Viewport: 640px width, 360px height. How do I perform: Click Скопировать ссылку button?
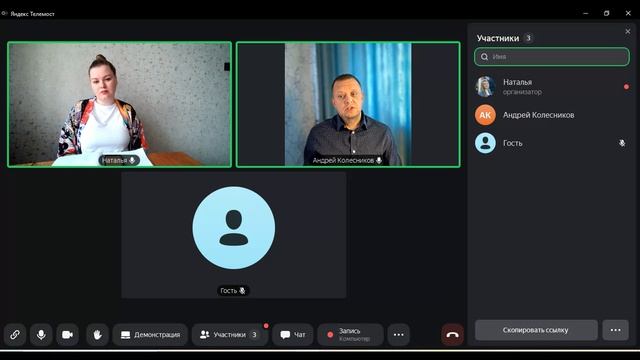tap(536, 330)
